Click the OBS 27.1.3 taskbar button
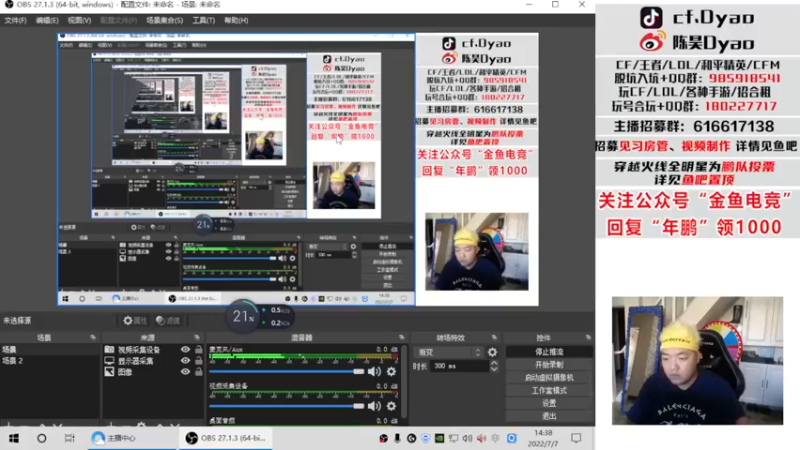The width and height of the screenshot is (800, 450). coord(226,438)
